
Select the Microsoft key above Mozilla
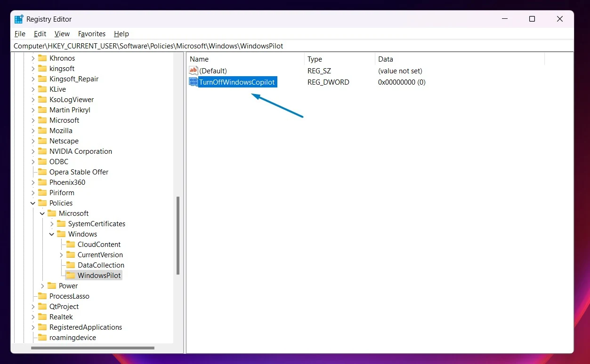(65, 120)
